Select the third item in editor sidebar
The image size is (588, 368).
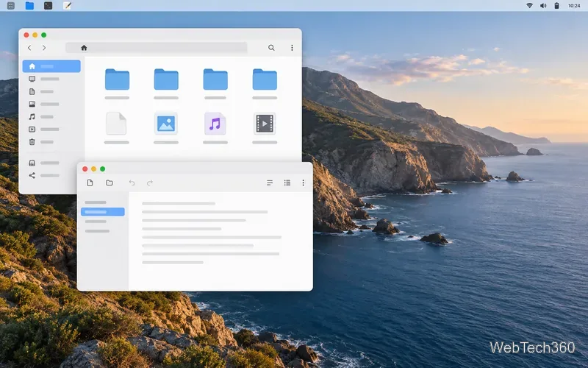[x=96, y=222]
